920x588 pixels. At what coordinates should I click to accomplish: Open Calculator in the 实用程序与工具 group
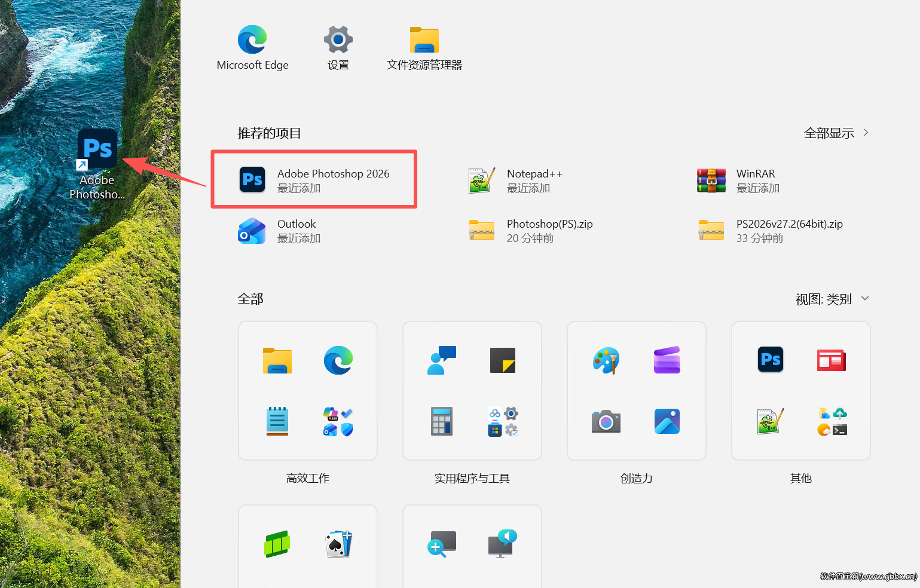[x=442, y=421]
